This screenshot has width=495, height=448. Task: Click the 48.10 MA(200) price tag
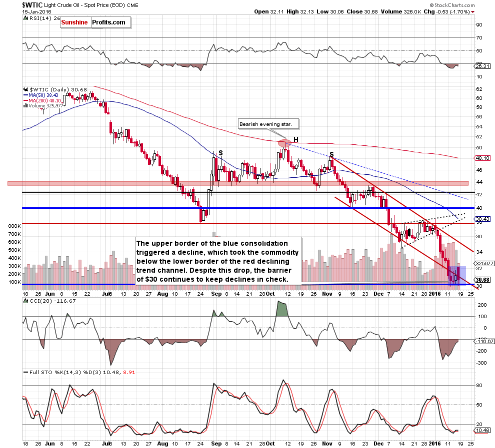tap(482, 158)
